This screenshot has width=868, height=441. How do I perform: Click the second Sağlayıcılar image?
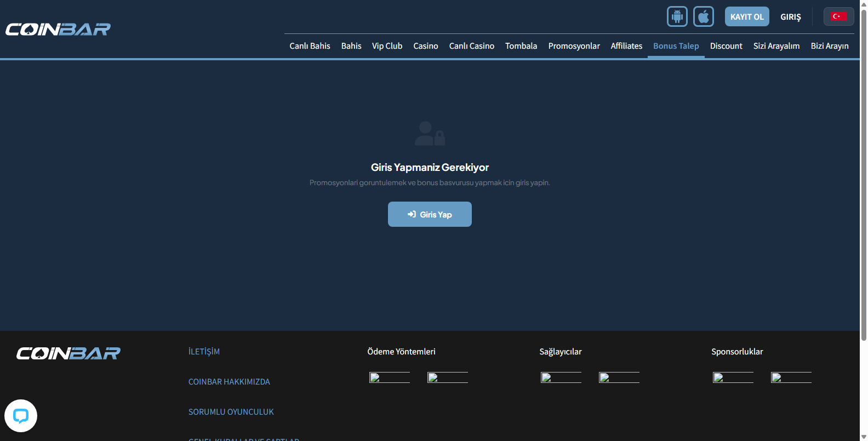619,377
